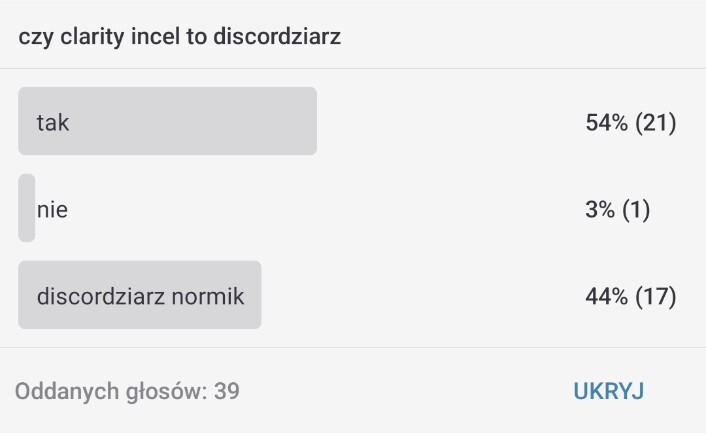
Task: Click the (21) vote count
Action: click(656, 123)
